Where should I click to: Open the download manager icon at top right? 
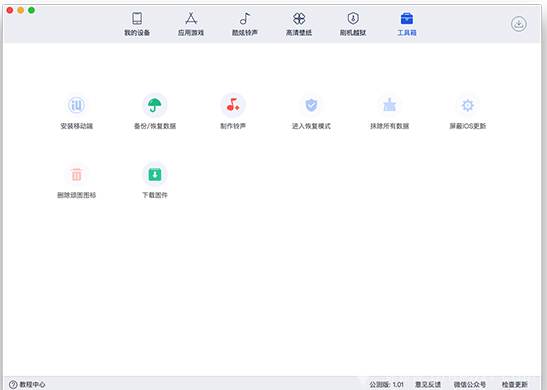click(519, 24)
